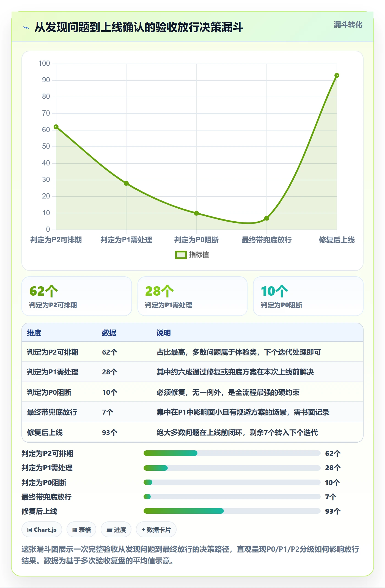Toggle the 指标值 legend swatch
385x588 pixels.
tap(181, 255)
